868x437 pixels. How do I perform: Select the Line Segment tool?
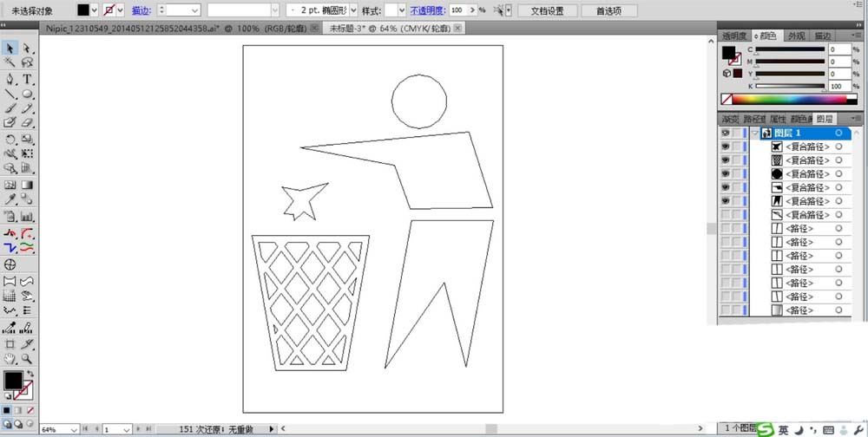(10, 94)
